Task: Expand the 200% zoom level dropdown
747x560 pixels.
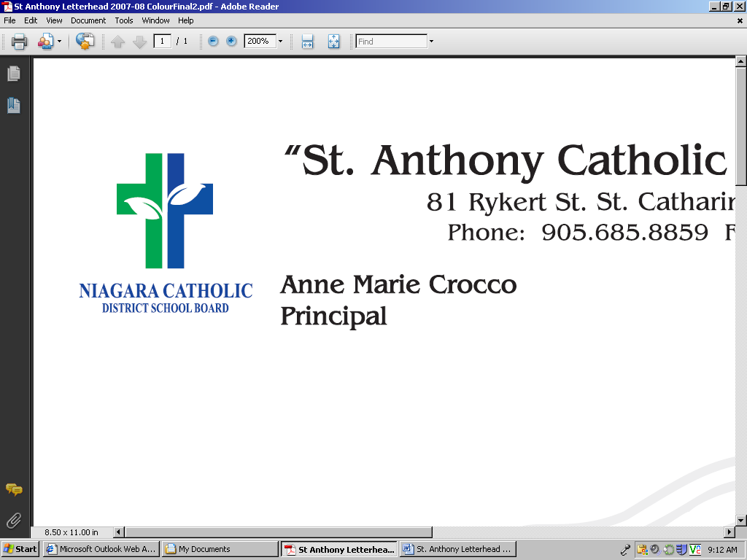Action: (280, 42)
